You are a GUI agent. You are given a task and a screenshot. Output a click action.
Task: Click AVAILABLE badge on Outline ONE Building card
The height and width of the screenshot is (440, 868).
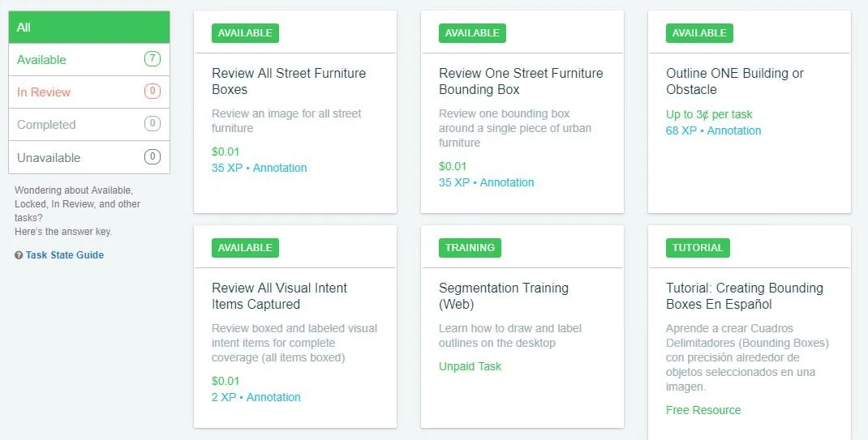coord(699,33)
